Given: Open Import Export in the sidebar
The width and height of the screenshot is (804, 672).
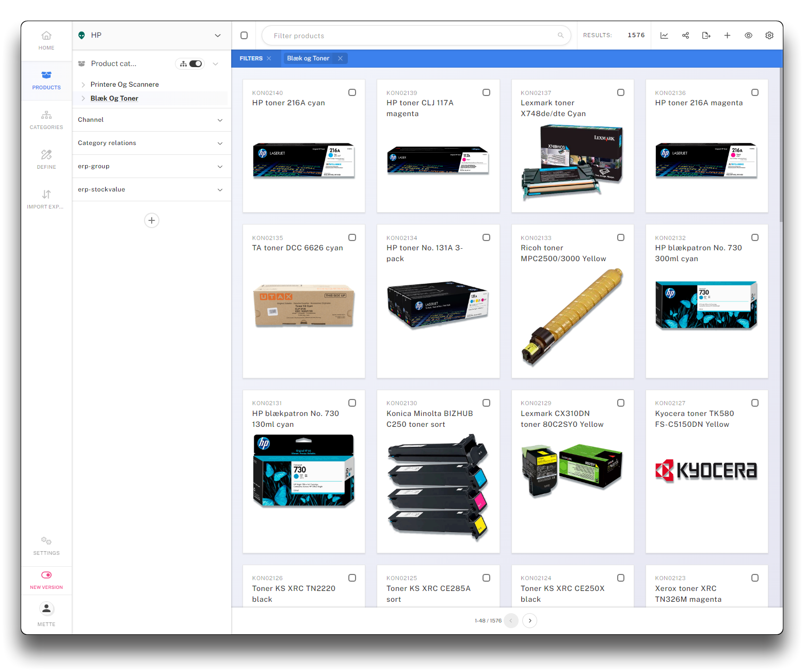Looking at the screenshot, I should tap(46, 199).
